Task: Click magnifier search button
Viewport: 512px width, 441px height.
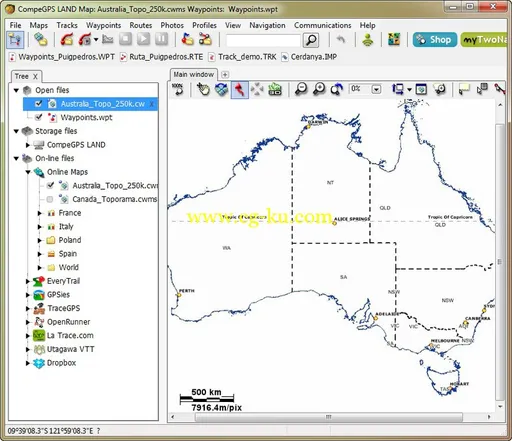Action: (x=311, y=40)
